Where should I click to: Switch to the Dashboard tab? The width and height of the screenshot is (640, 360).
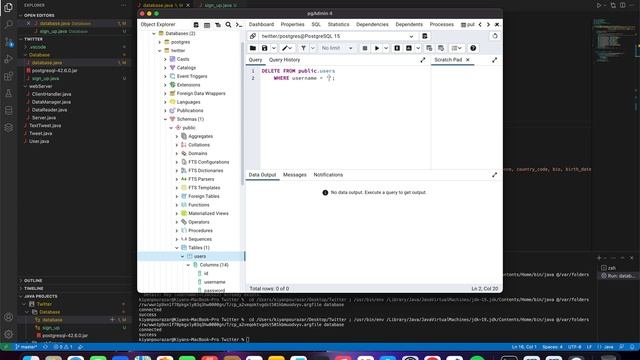click(261, 24)
